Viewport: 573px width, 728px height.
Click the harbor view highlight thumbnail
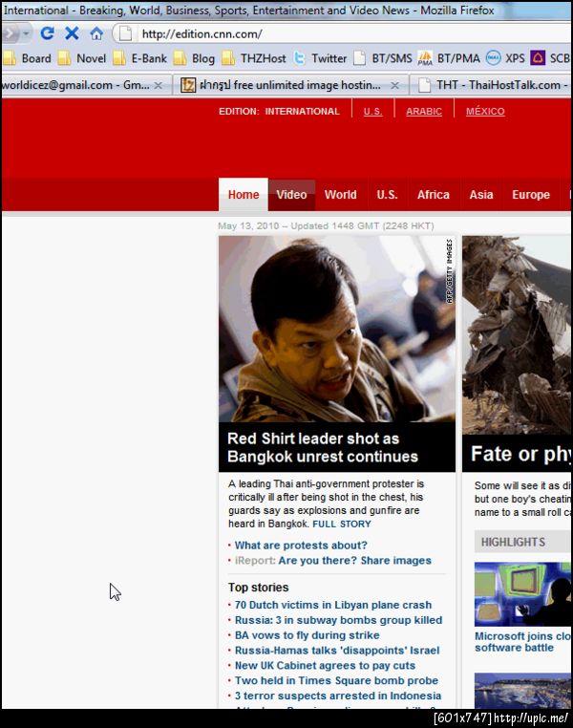click(522, 691)
